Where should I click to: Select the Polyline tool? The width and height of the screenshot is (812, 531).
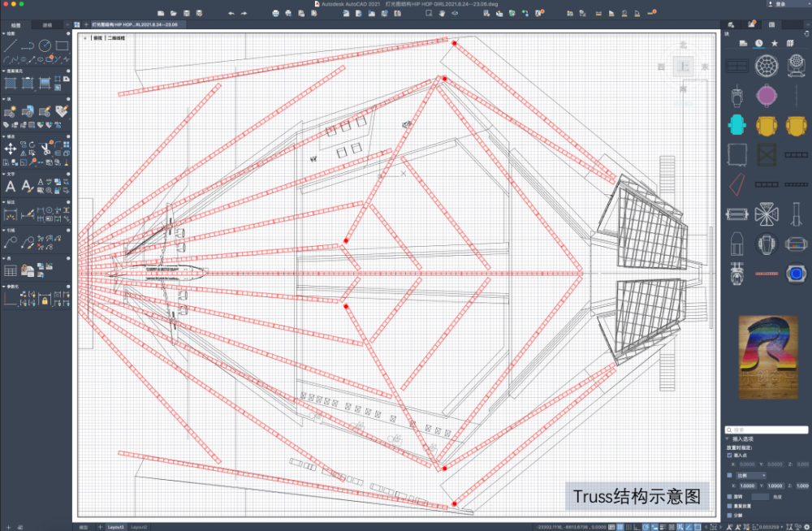pos(28,45)
